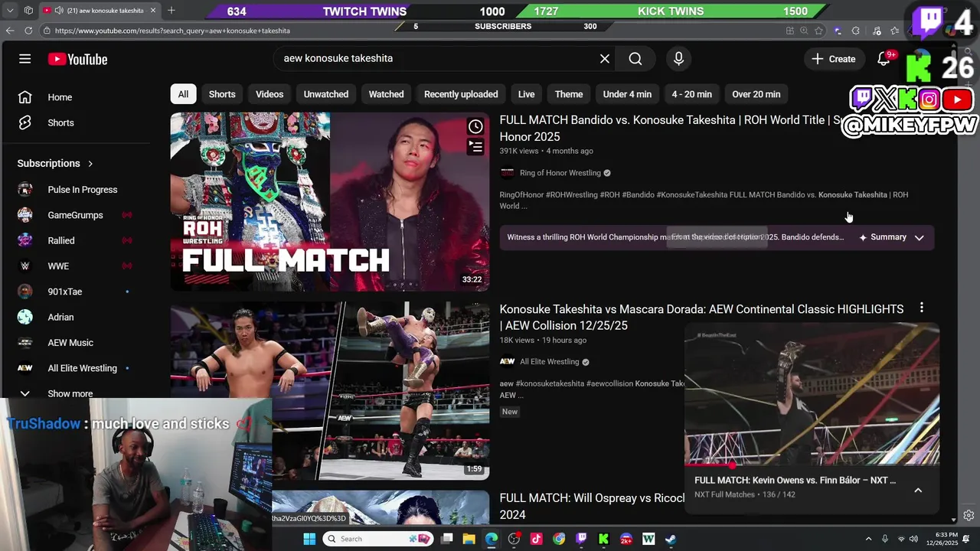Image resolution: width=980 pixels, height=551 pixels.
Task: Open Microsoft Edge from the taskbar
Action: point(492,539)
